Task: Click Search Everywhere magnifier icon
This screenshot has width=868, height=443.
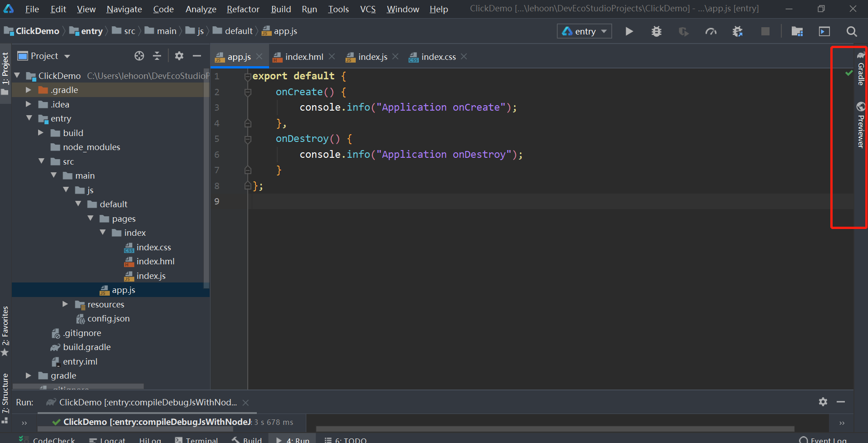Action: click(851, 31)
